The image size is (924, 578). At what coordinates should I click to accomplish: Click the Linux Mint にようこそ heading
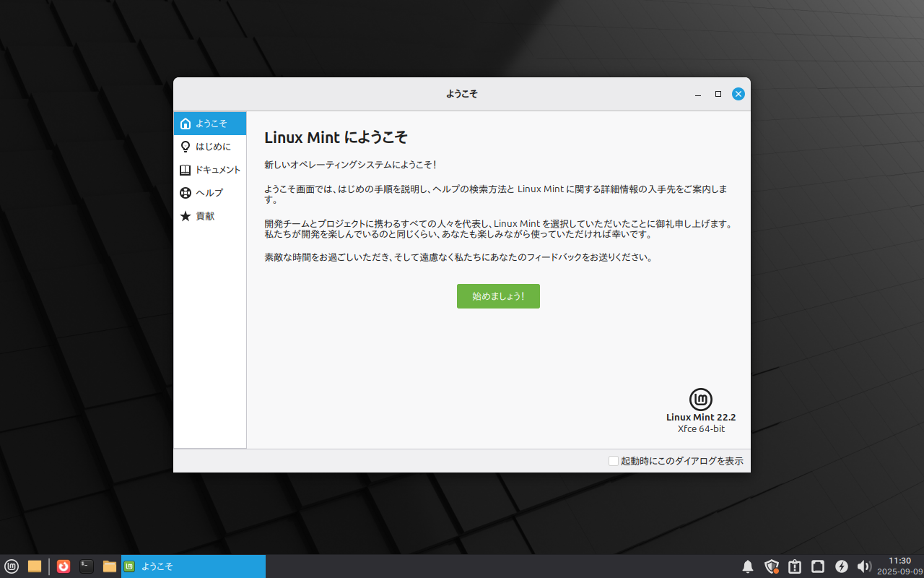tap(336, 137)
